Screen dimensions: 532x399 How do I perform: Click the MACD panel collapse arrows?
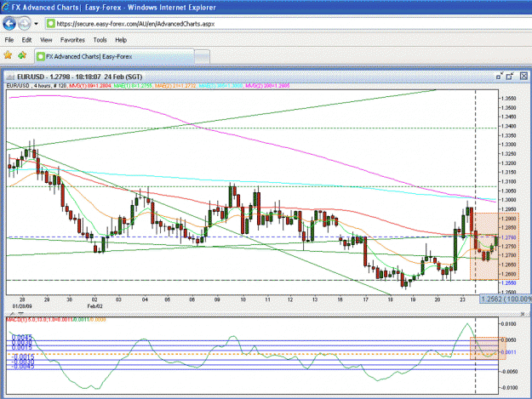point(17,314)
